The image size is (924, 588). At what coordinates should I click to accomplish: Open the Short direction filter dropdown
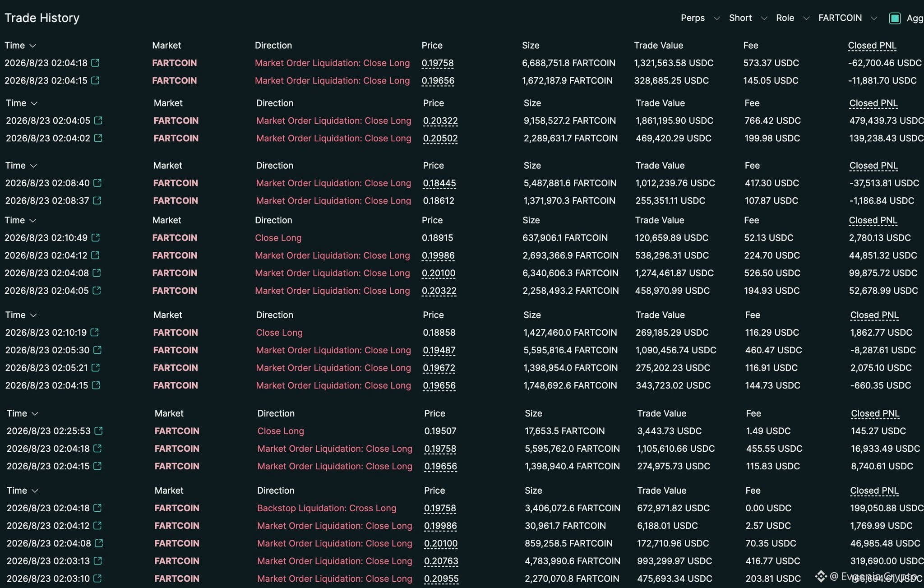pos(748,18)
